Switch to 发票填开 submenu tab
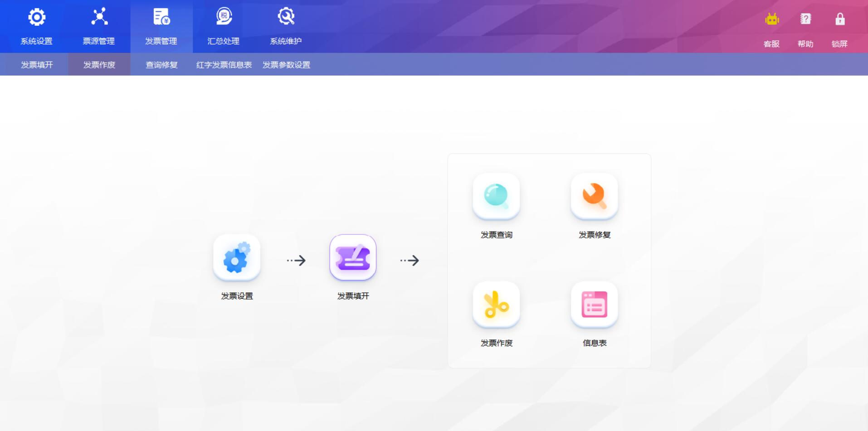This screenshot has width=868, height=431. point(37,65)
